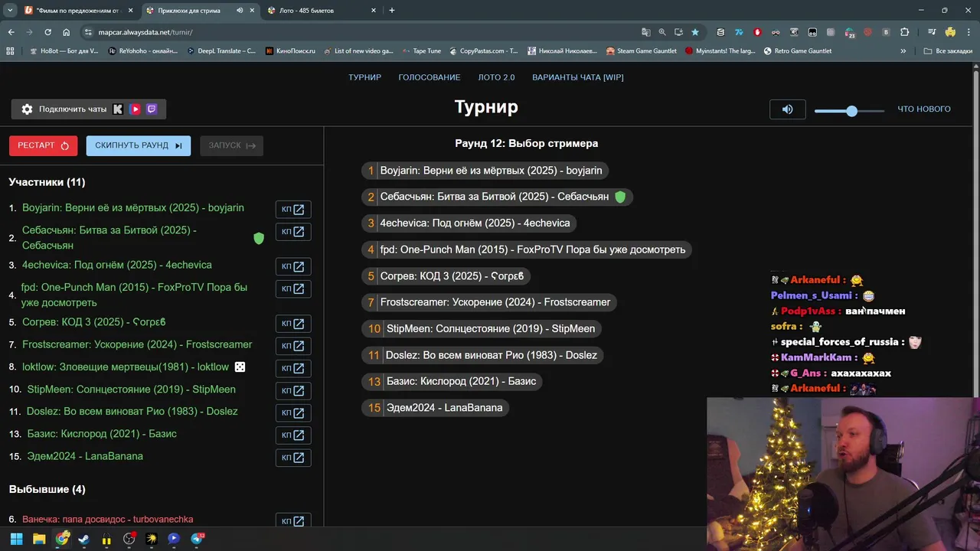Click dice icon next to loktlow
Image resolution: width=980 pixels, height=551 pixels.
240,367
